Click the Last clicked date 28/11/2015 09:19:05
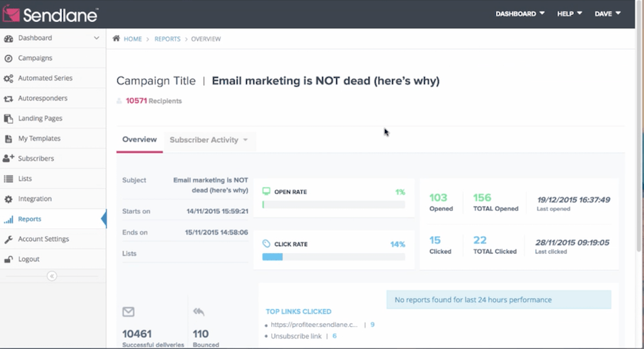Screen dimensions: 644x349 click(572, 242)
